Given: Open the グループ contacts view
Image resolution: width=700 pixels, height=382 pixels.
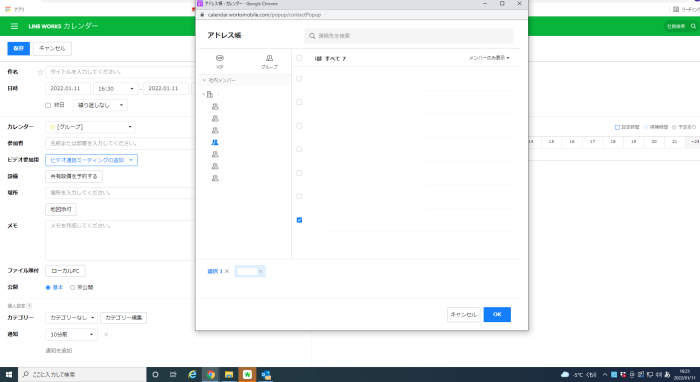Looking at the screenshot, I should 269,62.
